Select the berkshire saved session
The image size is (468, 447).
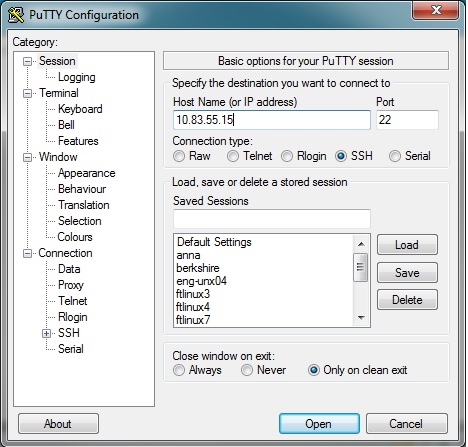[264, 268]
